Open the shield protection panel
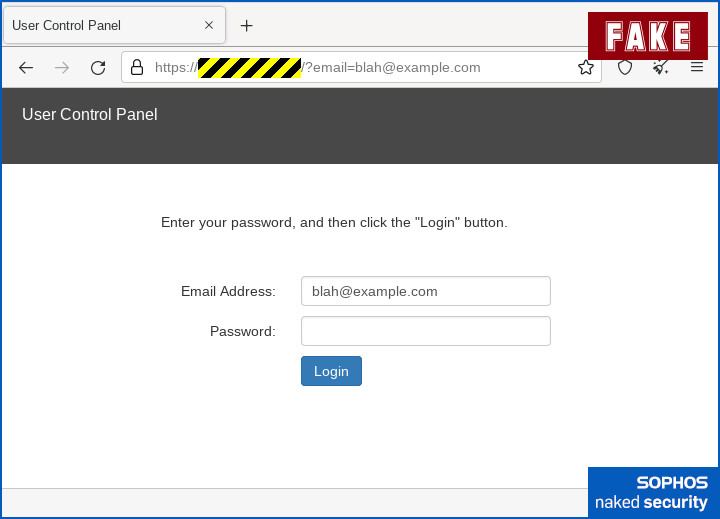720x519 pixels. tap(625, 68)
